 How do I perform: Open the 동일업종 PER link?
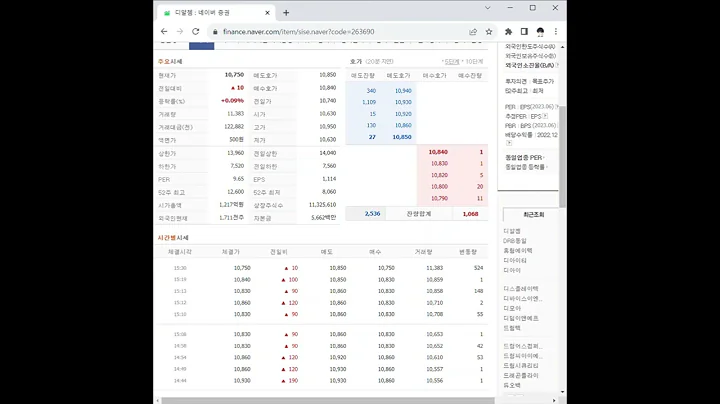523,157
